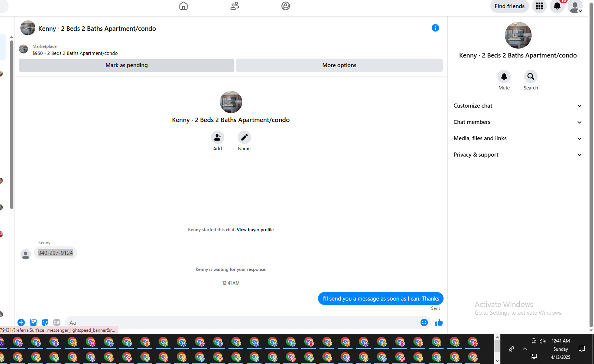Click the $950 listing title text
Image resolution: width=594 pixels, height=364 pixels.
pyautogui.click(x=75, y=53)
